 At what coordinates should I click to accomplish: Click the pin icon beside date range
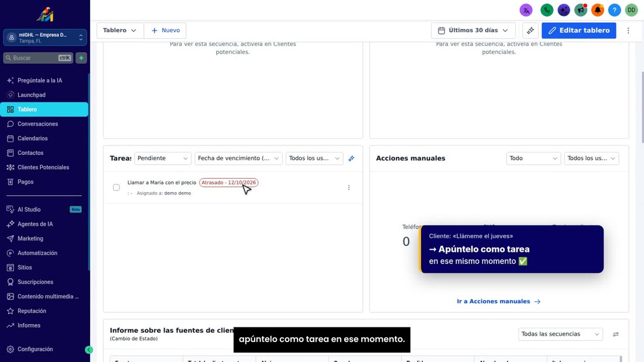coord(530,30)
